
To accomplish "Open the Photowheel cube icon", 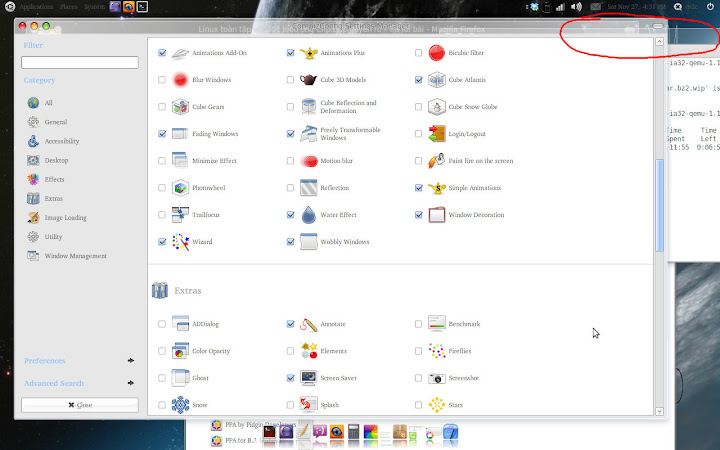I will (x=180, y=188).
